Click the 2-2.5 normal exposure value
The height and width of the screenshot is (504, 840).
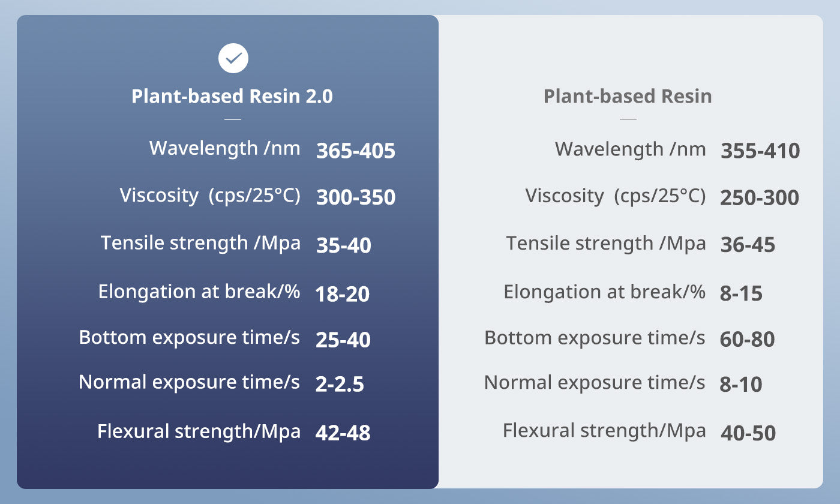[x=340, y=385]
